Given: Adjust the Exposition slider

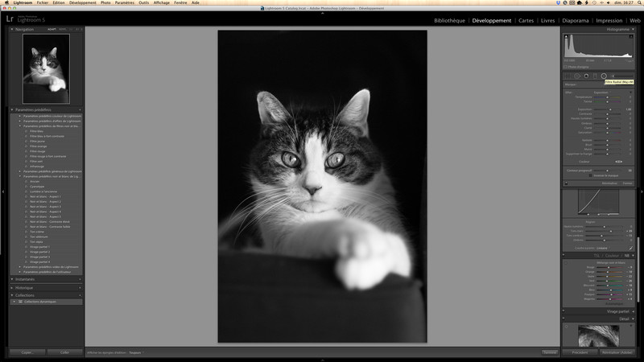Looking at the screenshot, I should (612, 109).
